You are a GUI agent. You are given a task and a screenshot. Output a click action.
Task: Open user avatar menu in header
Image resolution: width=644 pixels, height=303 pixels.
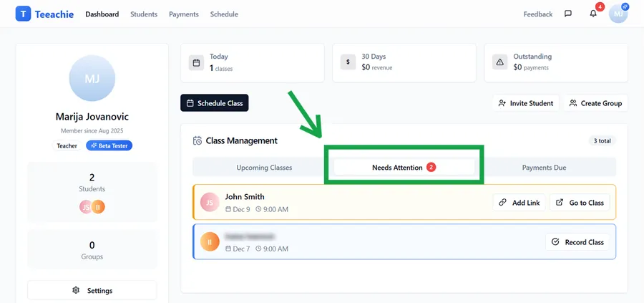click(x=618, y=14)
